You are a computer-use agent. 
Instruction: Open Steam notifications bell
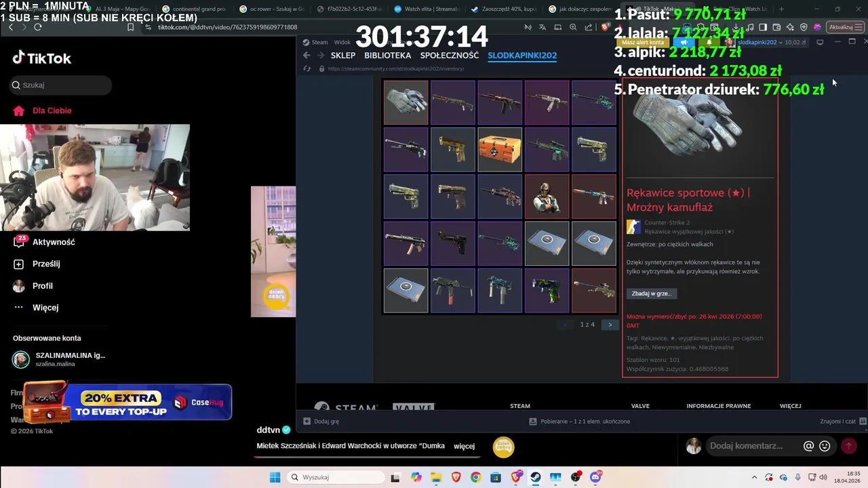point(709,42)
